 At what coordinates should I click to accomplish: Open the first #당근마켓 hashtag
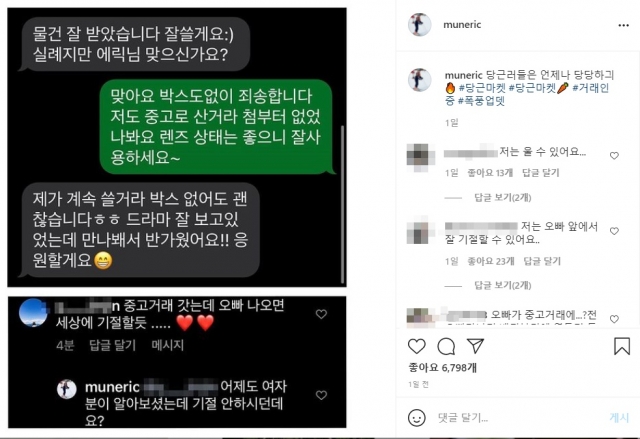(482, 88)
